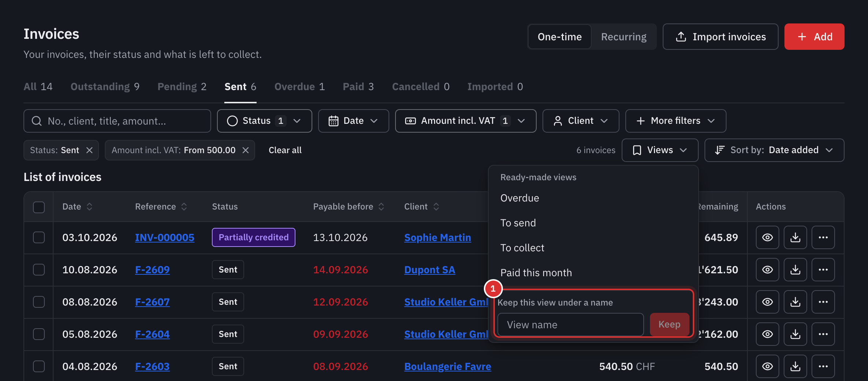Open more actions for F-2604

point(823,334)
